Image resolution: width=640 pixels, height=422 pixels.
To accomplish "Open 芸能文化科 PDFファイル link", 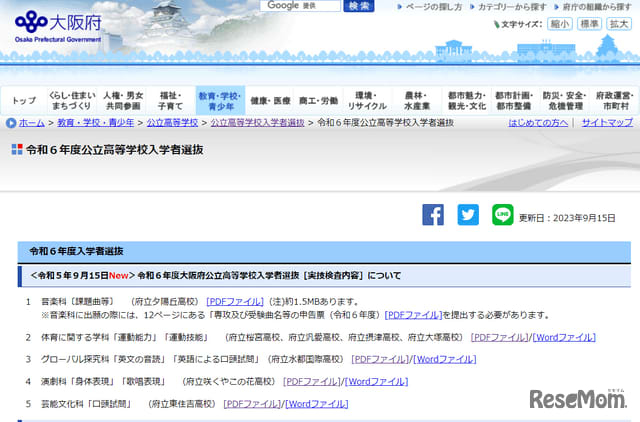I will tap(252, 404).
